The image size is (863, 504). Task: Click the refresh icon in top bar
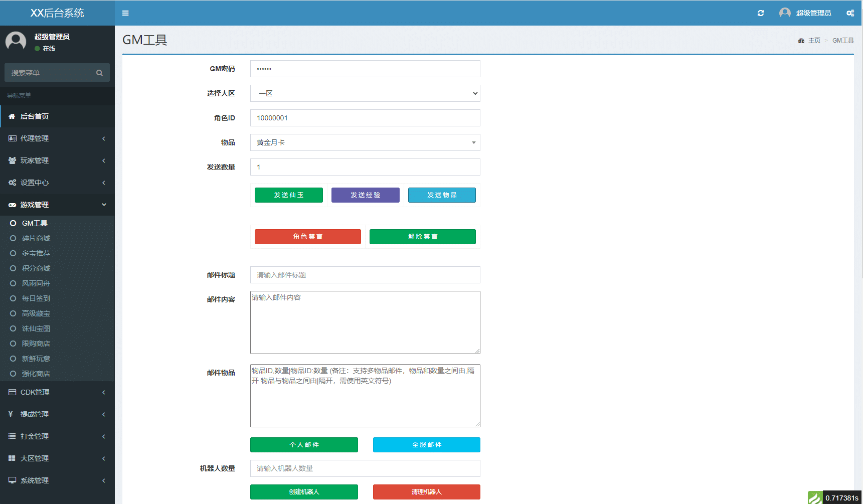[761, 13]
